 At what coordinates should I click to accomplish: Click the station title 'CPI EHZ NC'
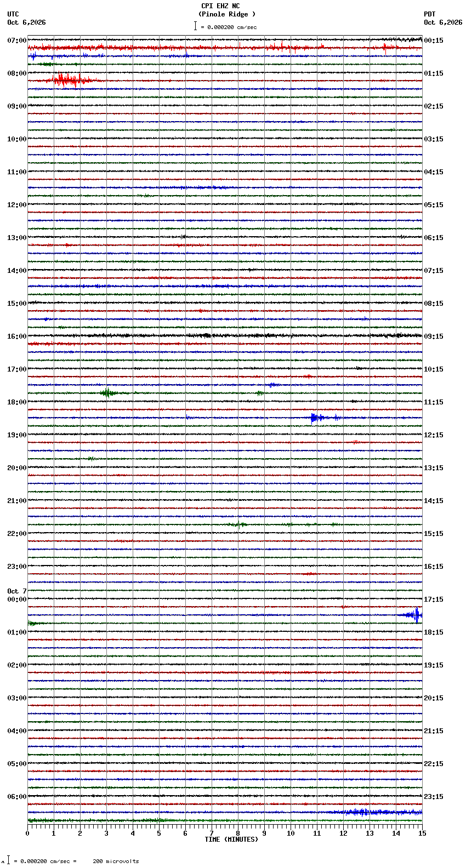click(x=220, y=6)
